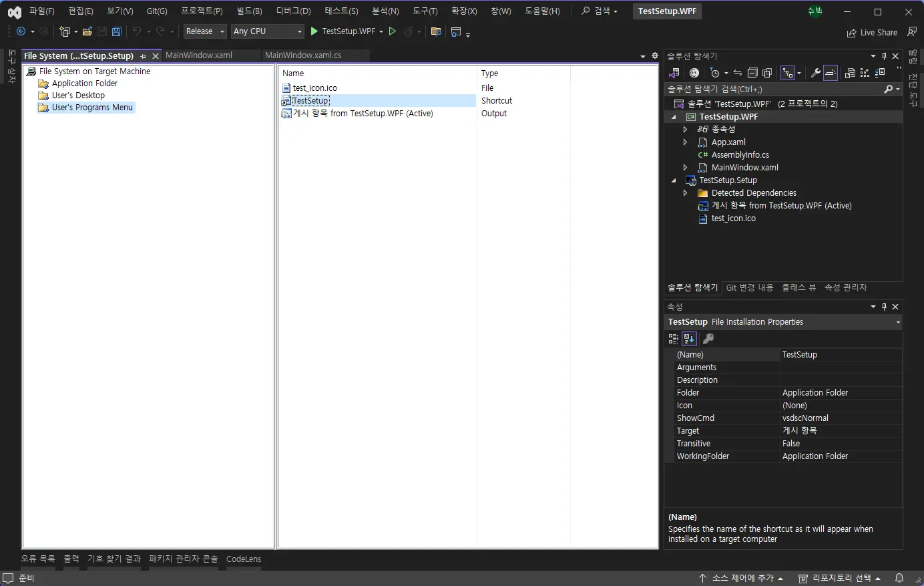Click the Solution Explorer search magnifier icon
This screenshot has height=586, width=924.
click(x=888, y=89)
